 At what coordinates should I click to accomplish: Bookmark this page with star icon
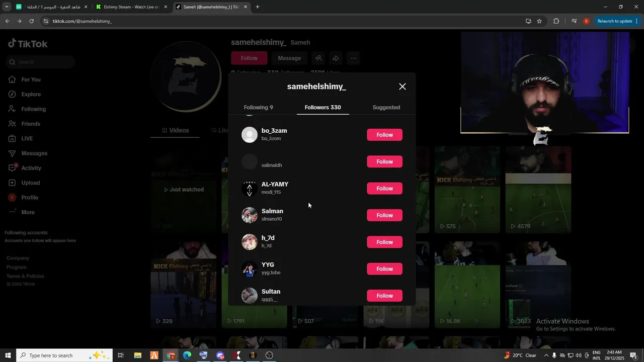(x=539, y=21)
